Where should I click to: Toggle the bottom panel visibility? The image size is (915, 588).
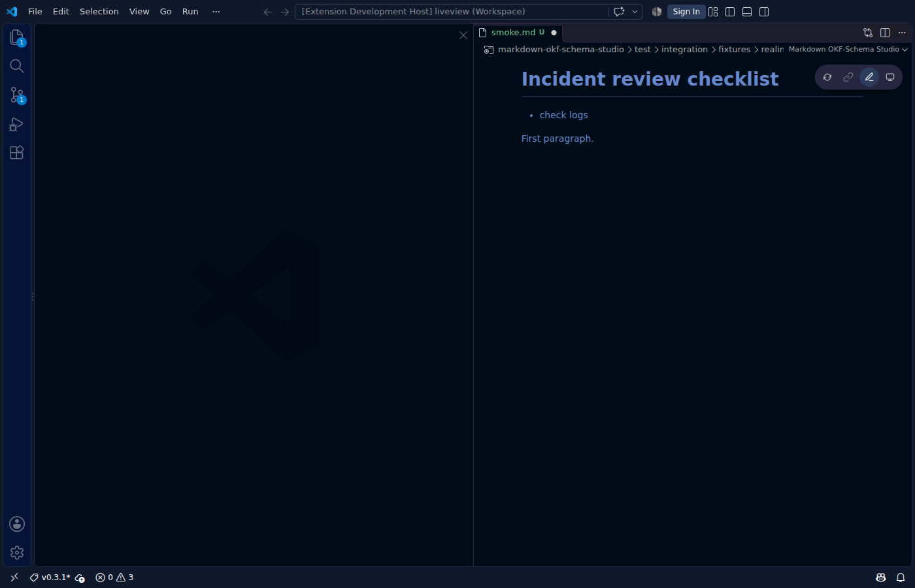point(747,11)
